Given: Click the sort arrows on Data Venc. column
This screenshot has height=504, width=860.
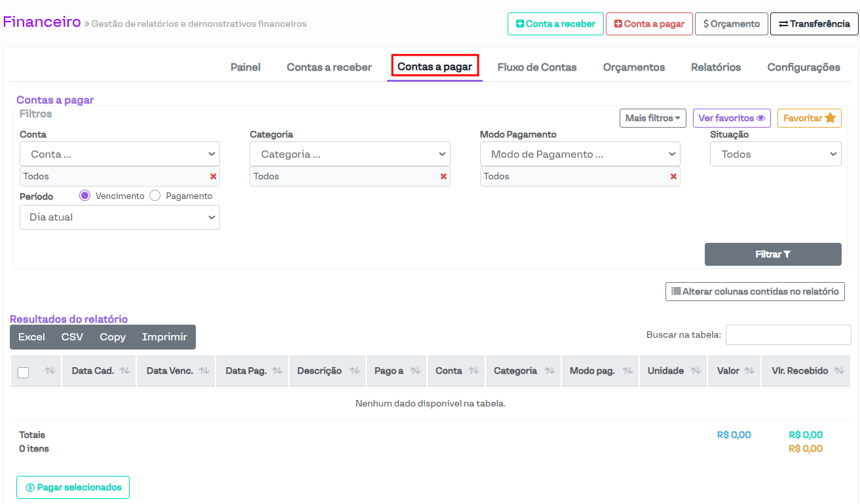Looking at the screenshot, I should click(204, 371).
